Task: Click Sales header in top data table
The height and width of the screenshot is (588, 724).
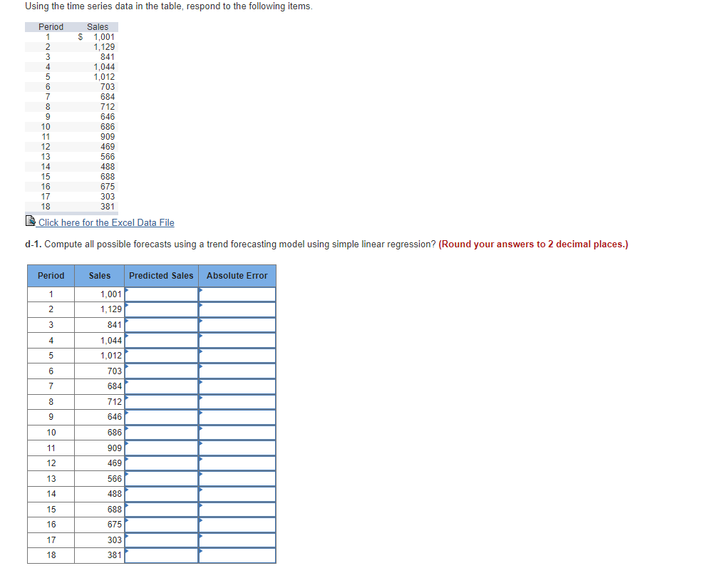Action: coord(98,27)
